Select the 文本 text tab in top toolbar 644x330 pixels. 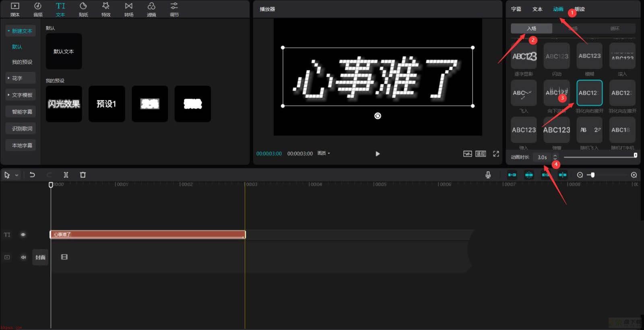(60, 9)
